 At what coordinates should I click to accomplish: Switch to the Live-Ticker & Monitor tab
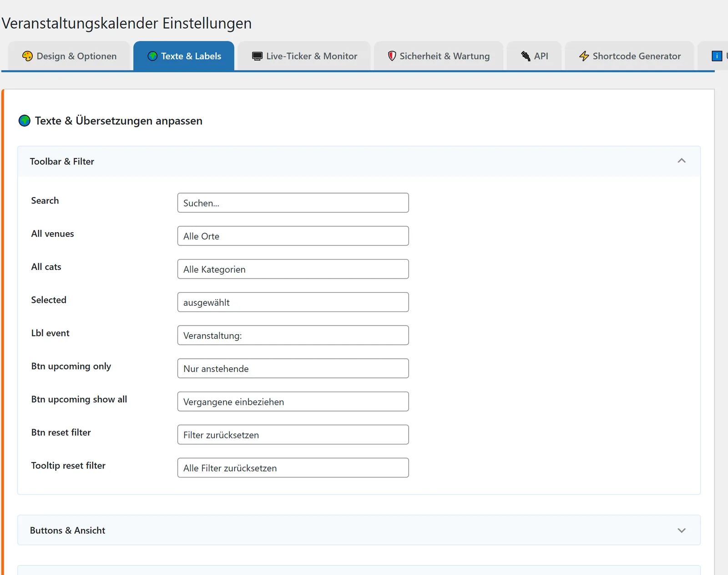pos(304,56)
